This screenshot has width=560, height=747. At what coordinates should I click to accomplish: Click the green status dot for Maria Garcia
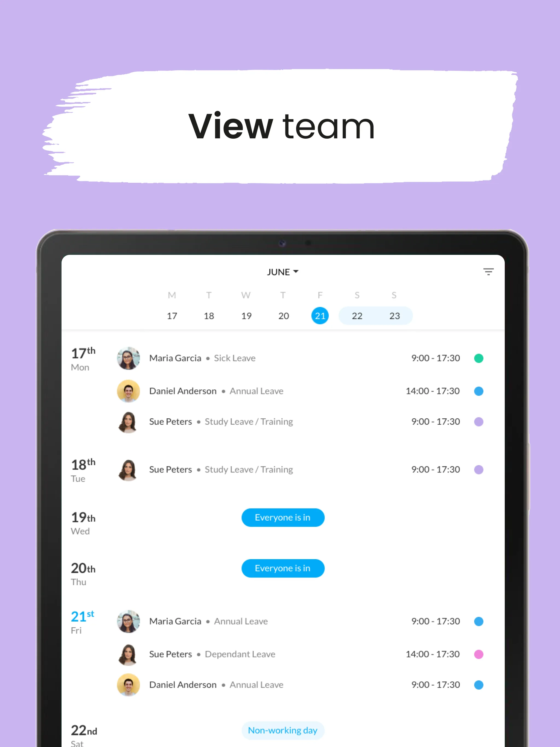pyautogui.click(x=480, y=358)
